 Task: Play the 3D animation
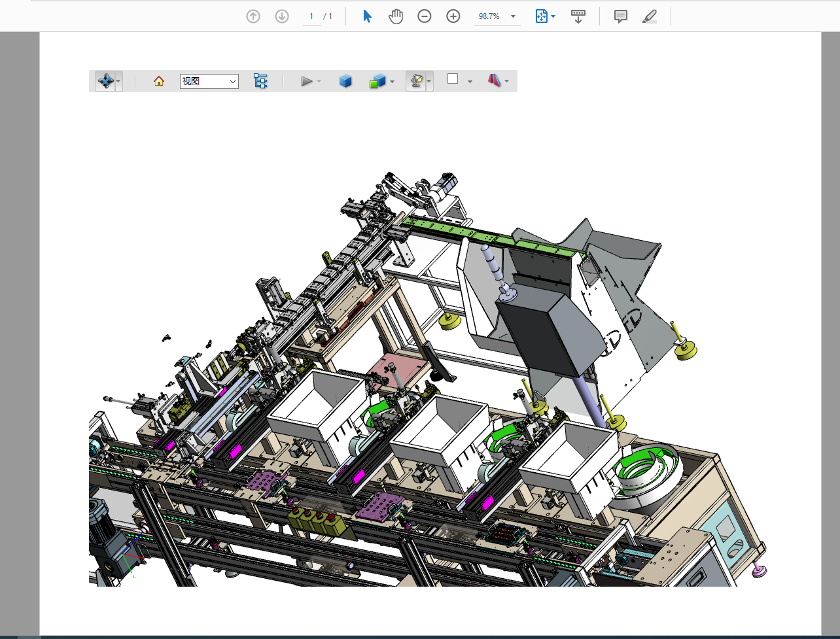pyautogui.click(x=306, y=81)
